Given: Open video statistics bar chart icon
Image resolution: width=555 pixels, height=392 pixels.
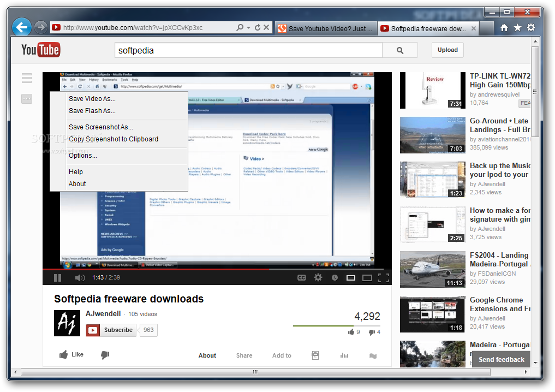Looking at the screenshot, I should pos(344,355).
